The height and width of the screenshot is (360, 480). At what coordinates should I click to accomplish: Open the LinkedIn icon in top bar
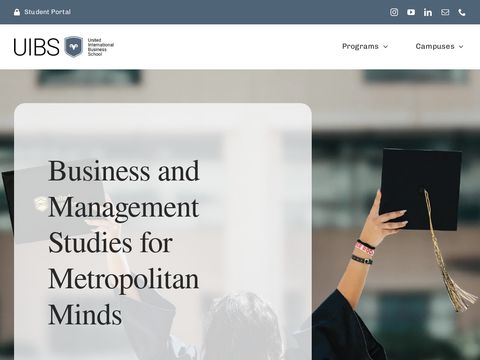pyautogui.click(x=428, y=12)
